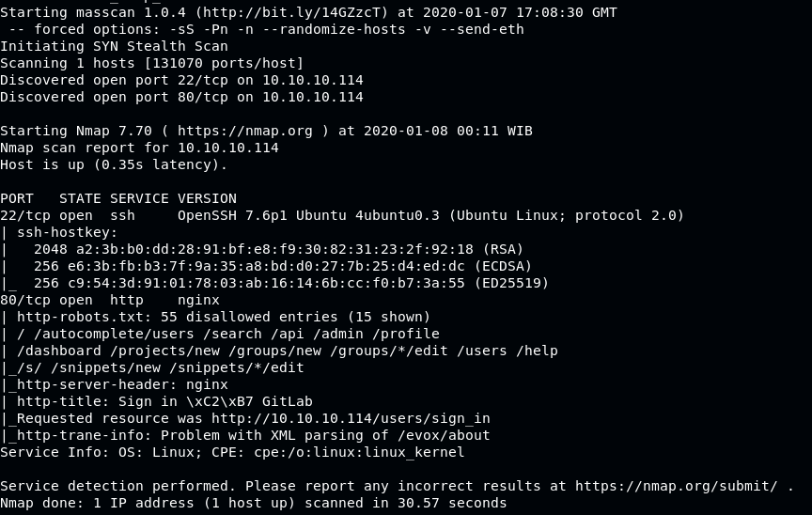Open the https://nmap.org link
Screen dimensions: 812x515
click(245, 131)
